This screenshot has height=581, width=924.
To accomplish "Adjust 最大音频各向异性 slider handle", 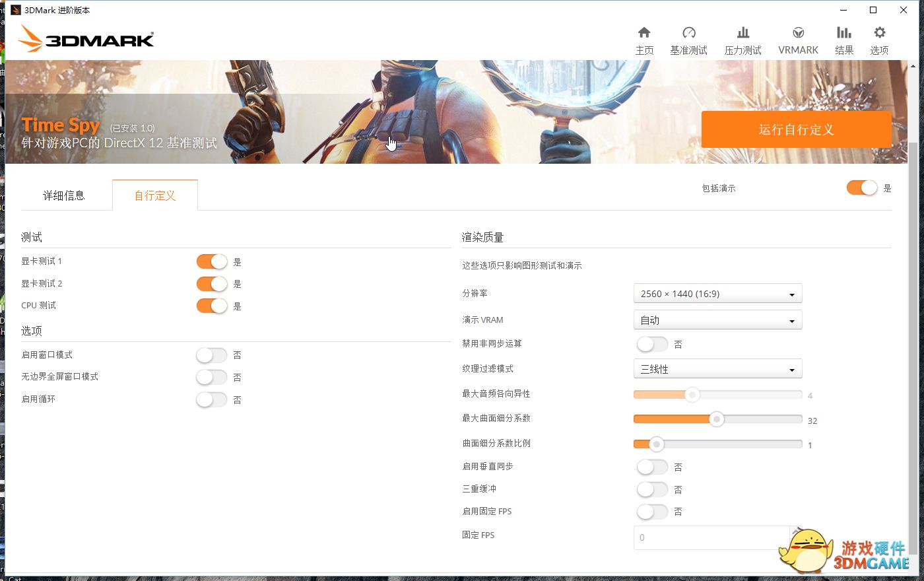I will click(692, 395).
